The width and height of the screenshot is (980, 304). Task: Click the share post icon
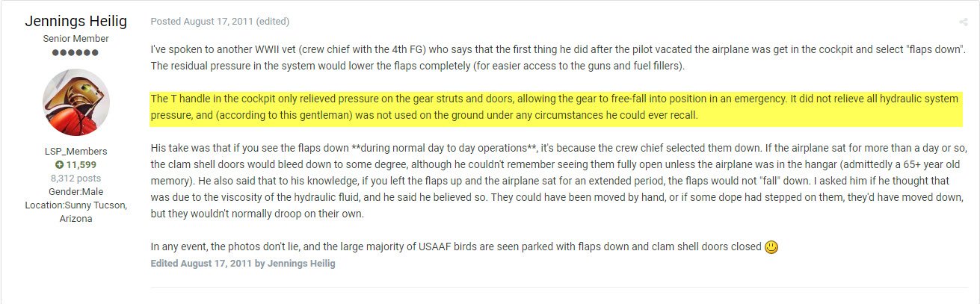pyautogui.click(x=964, y=22)
